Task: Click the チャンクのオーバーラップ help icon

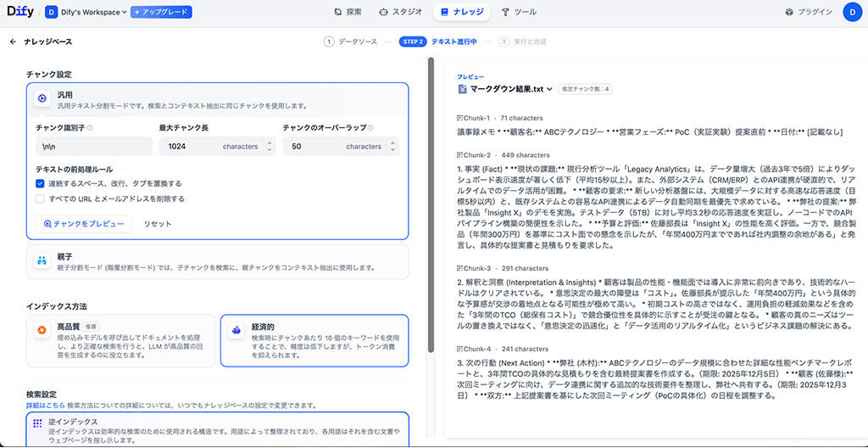Action: [370, 127]
